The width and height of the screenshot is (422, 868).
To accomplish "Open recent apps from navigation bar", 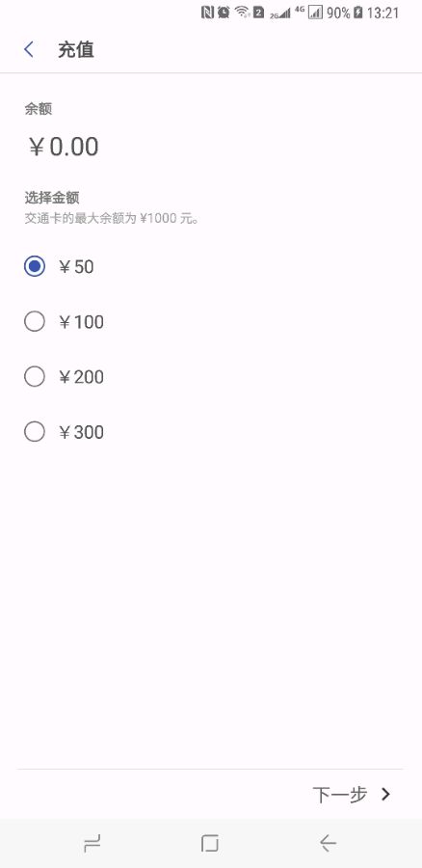I will [92, 844].
